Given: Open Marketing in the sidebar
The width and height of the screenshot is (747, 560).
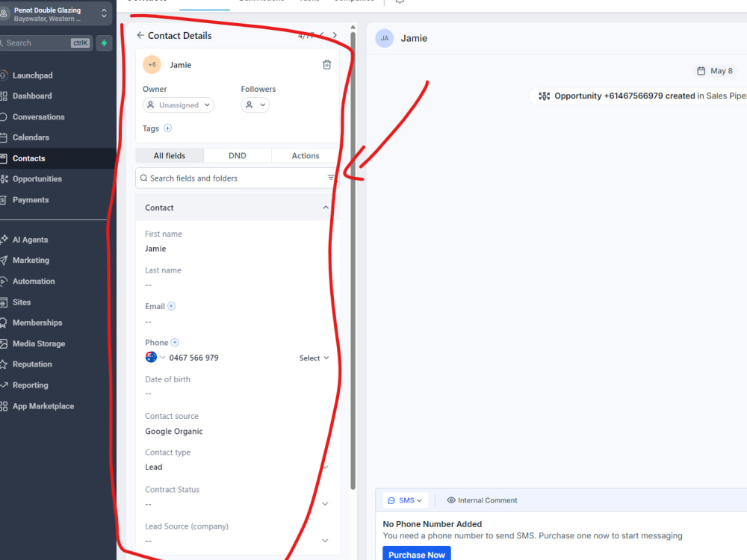Looking at the screenshot, I should click(x=31, y=260).
